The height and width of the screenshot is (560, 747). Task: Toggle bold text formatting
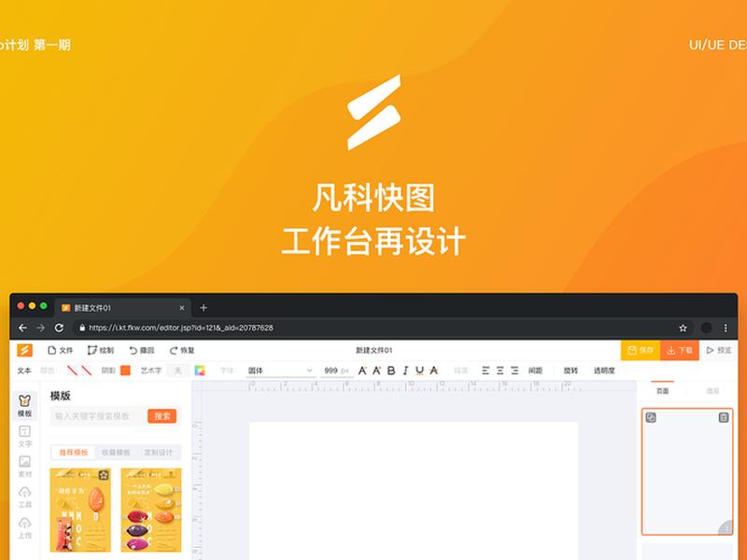[x=391, y=371]
